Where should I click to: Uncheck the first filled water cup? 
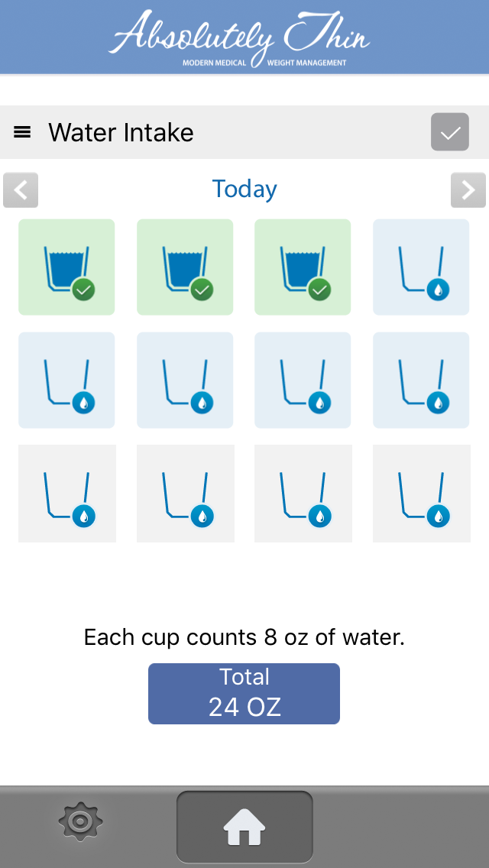click(66, 267)
